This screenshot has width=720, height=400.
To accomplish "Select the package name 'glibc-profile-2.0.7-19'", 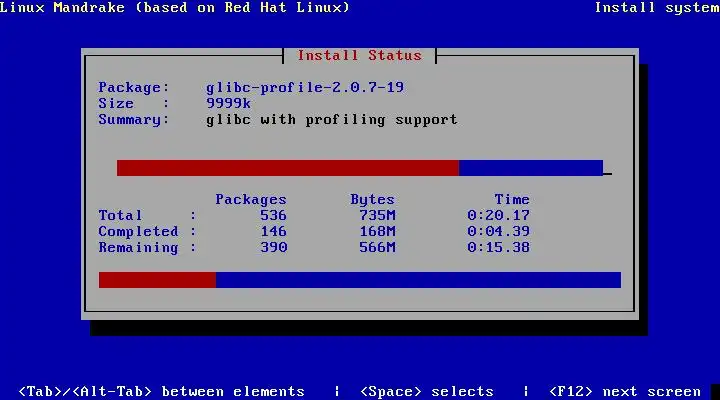I will (305, 87).
